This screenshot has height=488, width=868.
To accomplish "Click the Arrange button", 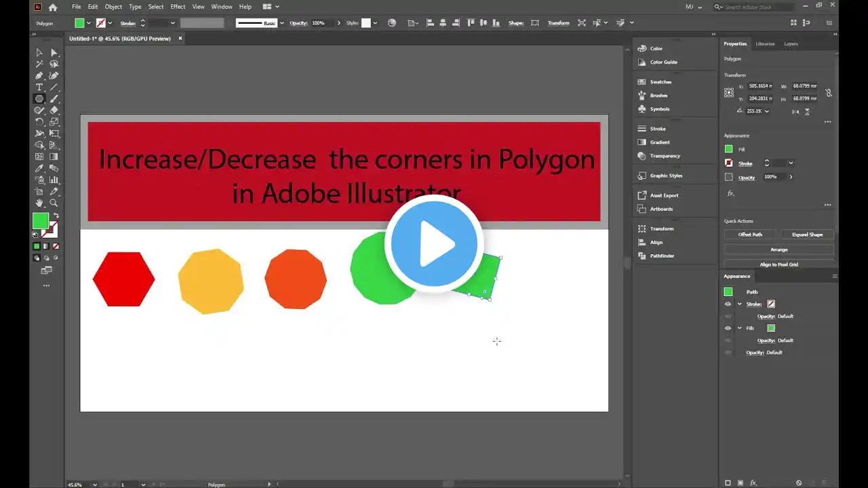I will tap(779, 249).
